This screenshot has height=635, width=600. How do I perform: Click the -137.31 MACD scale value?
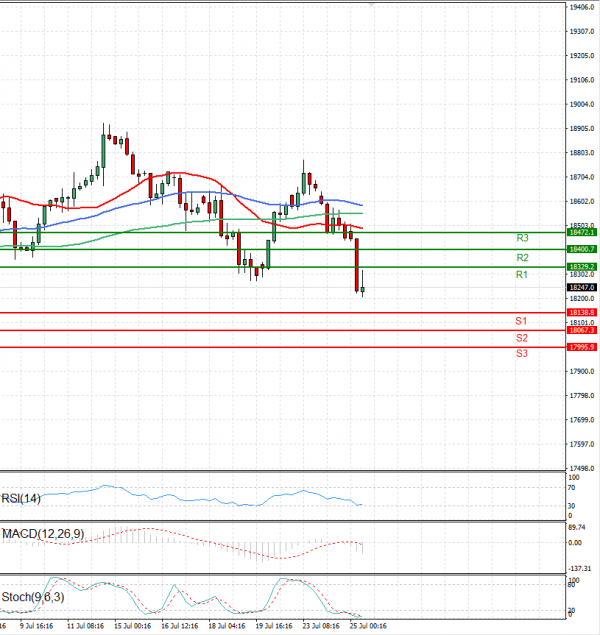click(x=579, y=569)
